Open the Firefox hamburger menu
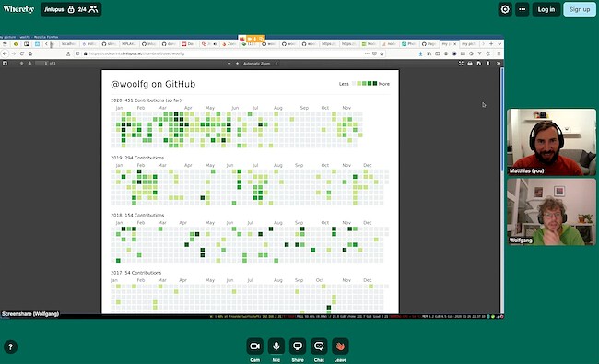599x364 pixels. [499, 53]
